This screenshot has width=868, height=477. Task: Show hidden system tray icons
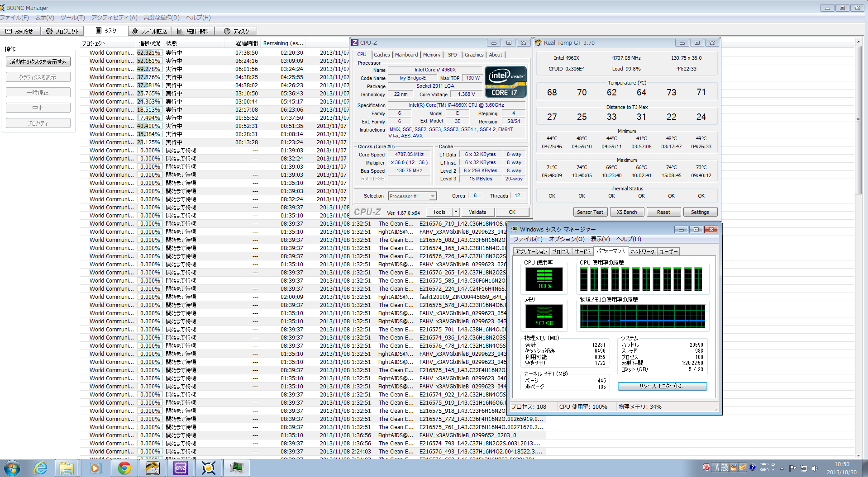(782, 468)
